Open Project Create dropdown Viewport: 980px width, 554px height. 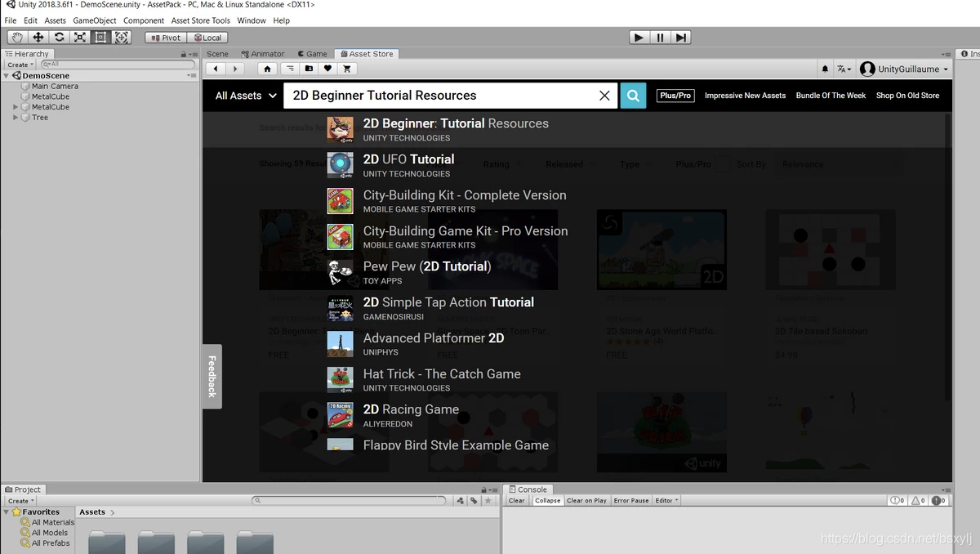(x=20, y=501)
